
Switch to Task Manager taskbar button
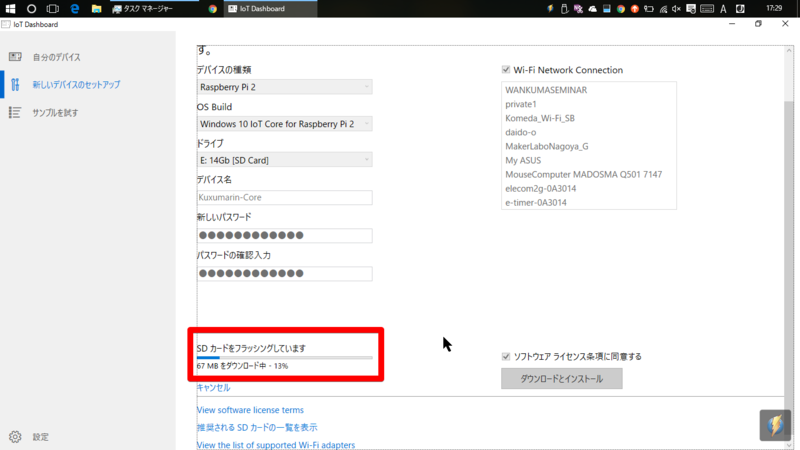153,8
